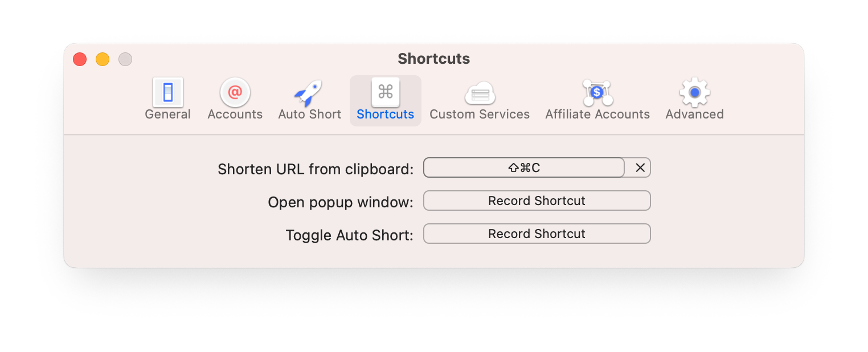Image resolution: width=868 pixels, height=352 pixels.
Task: Record shortcut for Toggle Auto Short
Action: tap(537, 234)
